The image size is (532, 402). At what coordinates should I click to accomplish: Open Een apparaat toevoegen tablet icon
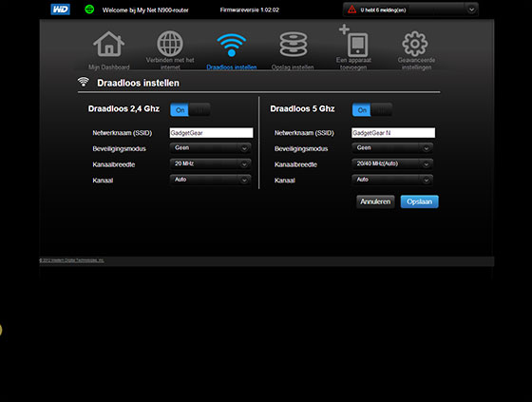pos(353,41)
